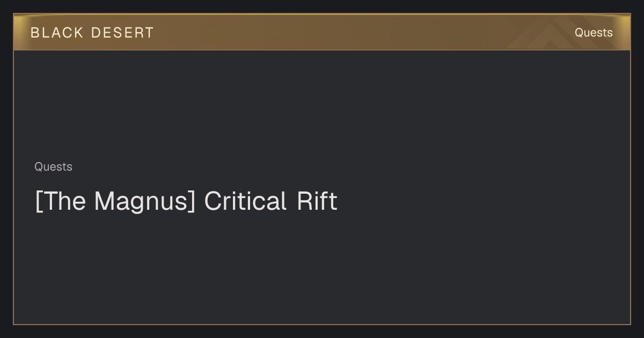Click the word Magnus in quest title
644x338 pixels.
click(x=141, y=201)
